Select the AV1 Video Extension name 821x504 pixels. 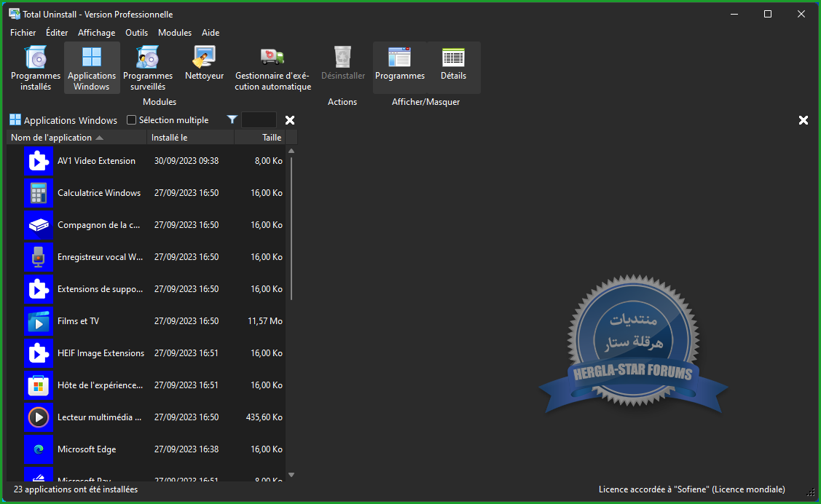tap(96, 161)
